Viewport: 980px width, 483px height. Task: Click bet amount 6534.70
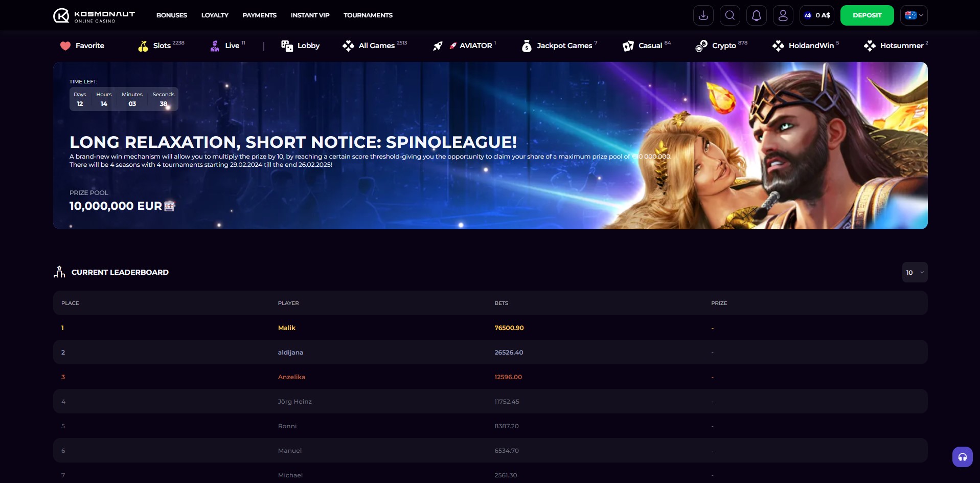point(506,450)
